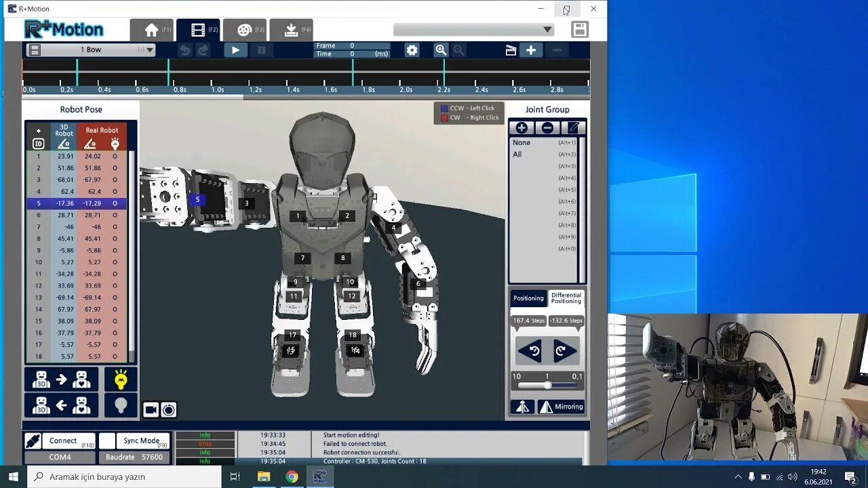This screenshot has width=868, height=488.
Task: Select joint ID 1 row in Robot Pose
Action: [77, 156]
